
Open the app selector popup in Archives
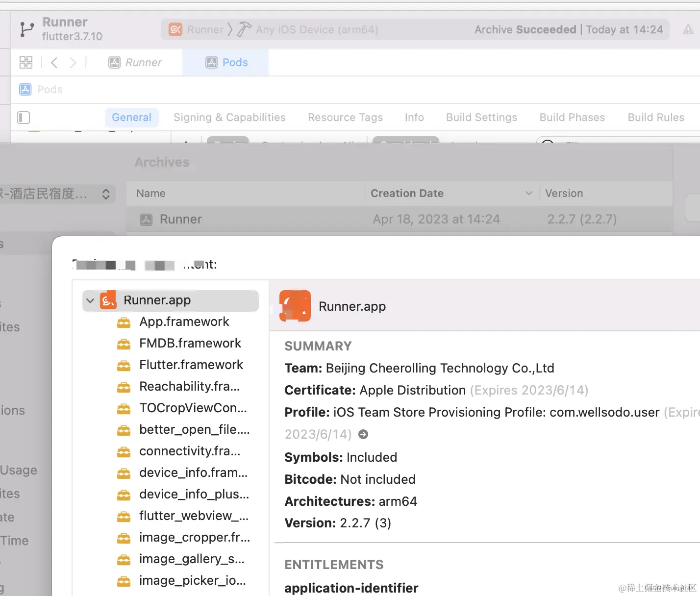[x=57, y=194]
